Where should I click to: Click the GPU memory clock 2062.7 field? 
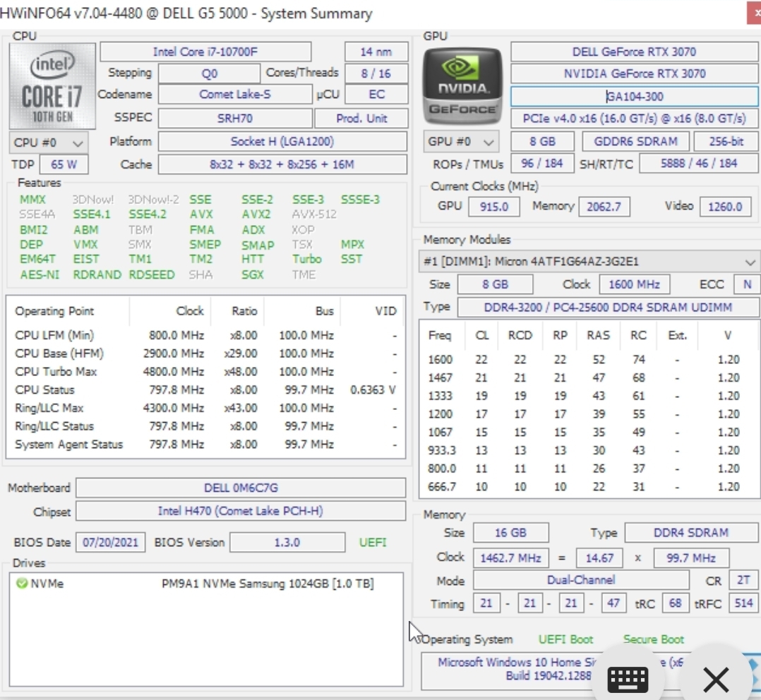point(604,207)
